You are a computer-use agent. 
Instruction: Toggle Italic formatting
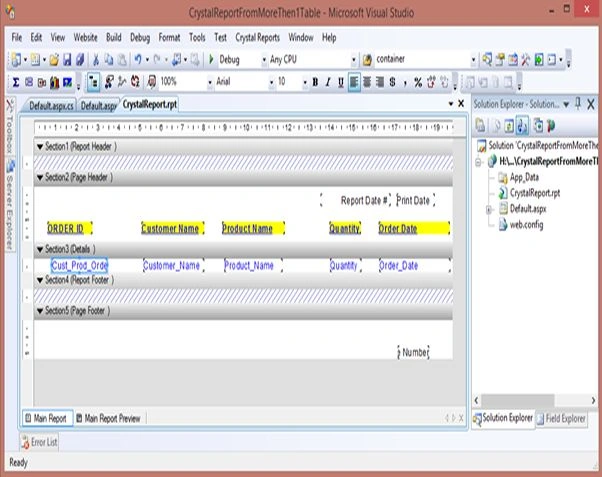328,82
